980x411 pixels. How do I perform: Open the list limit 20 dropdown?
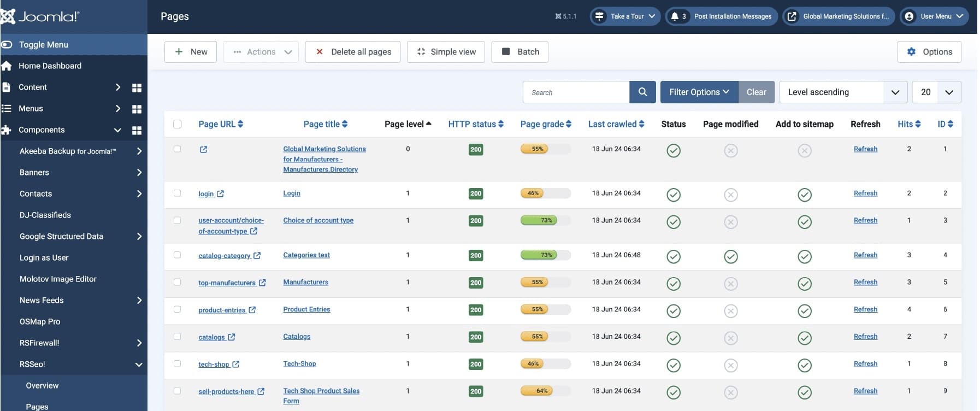coord(936,92)
